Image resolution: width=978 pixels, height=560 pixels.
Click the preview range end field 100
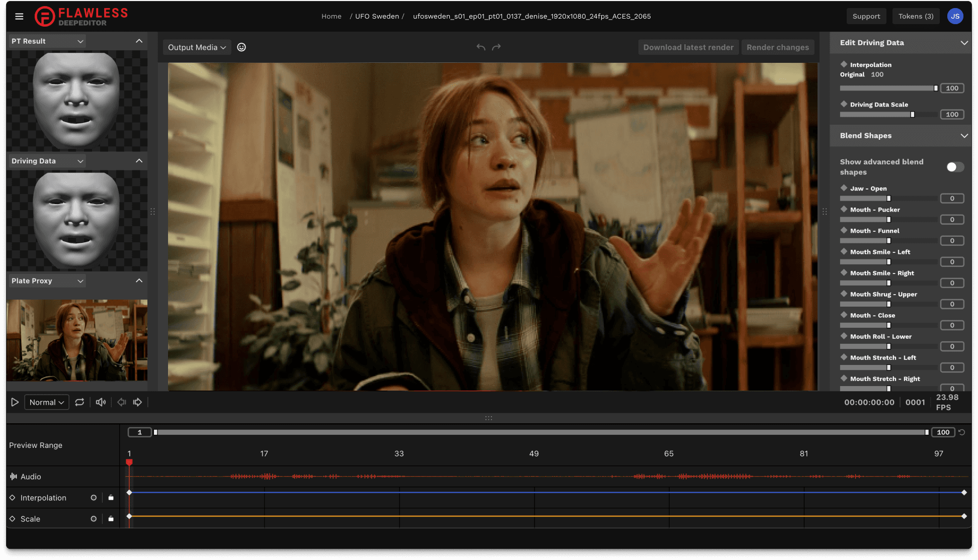tap(943, 432)
